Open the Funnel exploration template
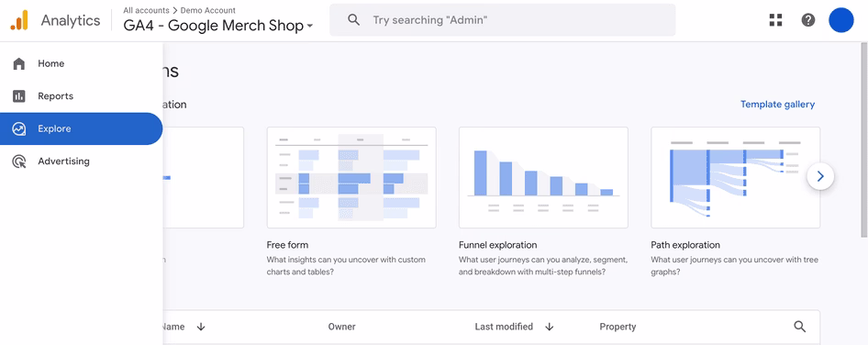This screenshot has width=868, height=345. click(543, 177)
